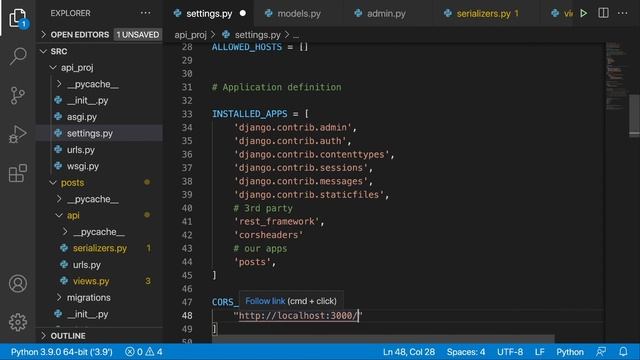Screen dimensions: 640x360
Task: Change encoding via UTF-8 indicator
Action: tap(510, 352)
